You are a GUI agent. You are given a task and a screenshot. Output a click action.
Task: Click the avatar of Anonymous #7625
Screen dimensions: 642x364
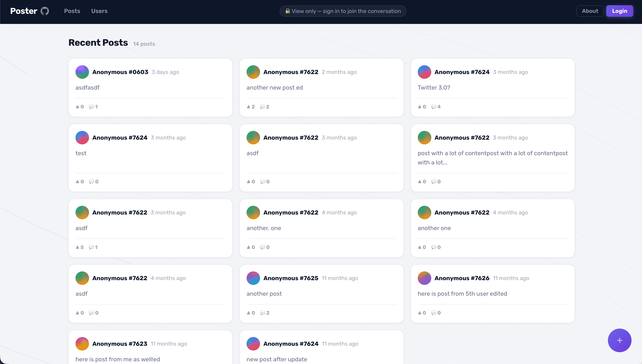pyautogui.click(x=253, y=278)
